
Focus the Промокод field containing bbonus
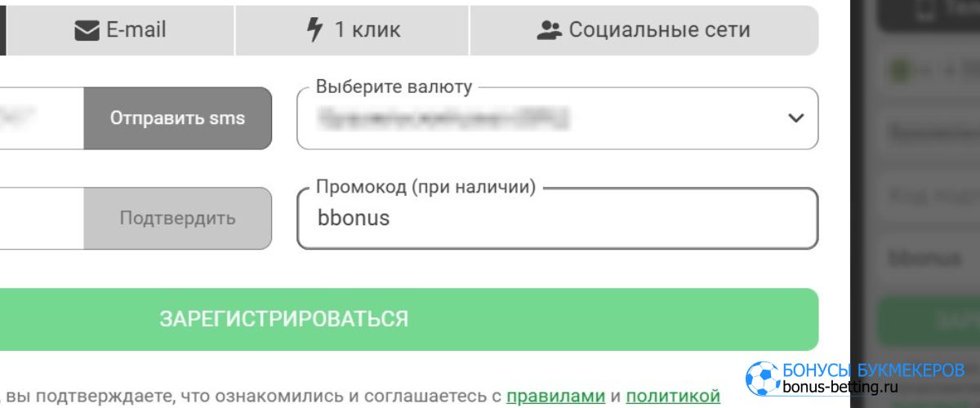[557, 219]
